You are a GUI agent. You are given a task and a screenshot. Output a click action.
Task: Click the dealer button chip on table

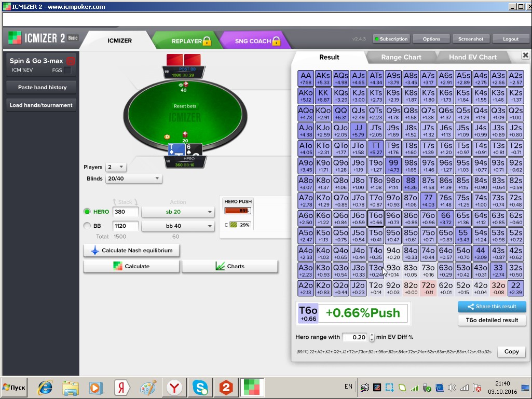coord(167,137)
